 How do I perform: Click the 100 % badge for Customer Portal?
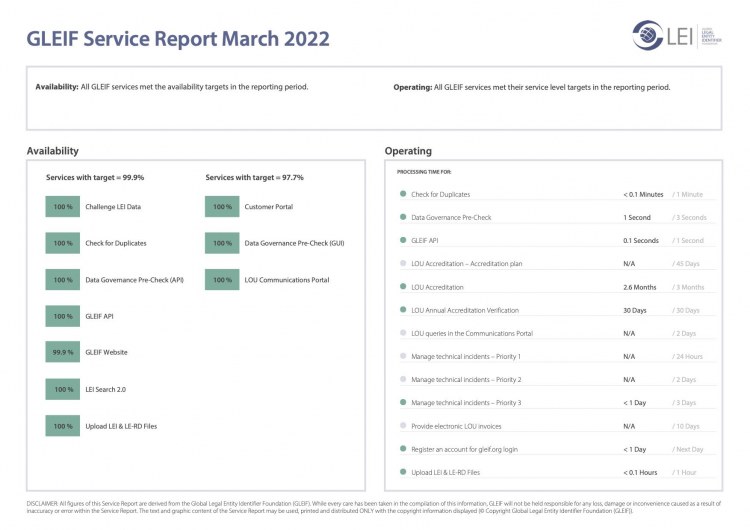(x=222, y=206)
